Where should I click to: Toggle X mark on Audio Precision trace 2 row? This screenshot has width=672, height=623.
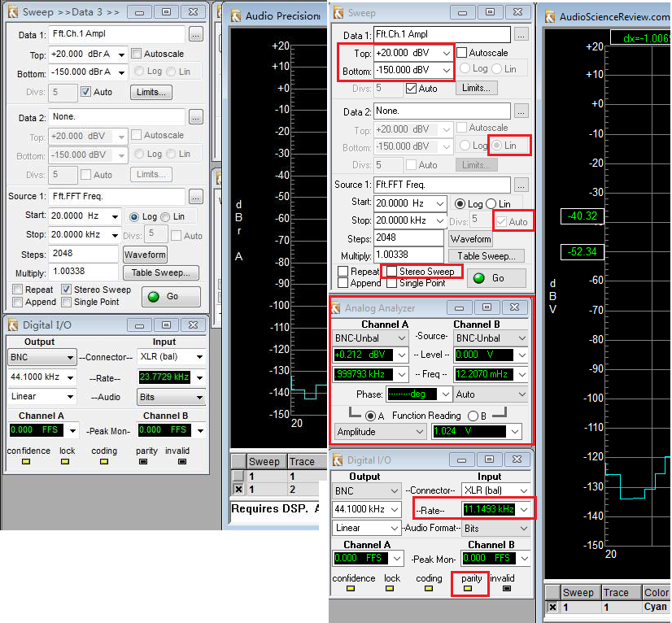pos(238,489)
